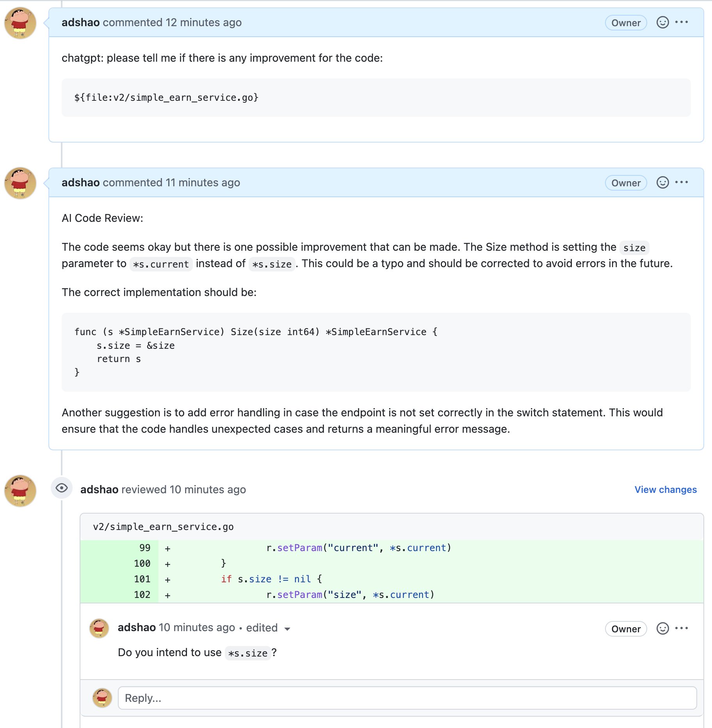Screen dimensions: 712x728
Task: Click "adshao" username on the first comment
Action: click(x=80, y=22)
